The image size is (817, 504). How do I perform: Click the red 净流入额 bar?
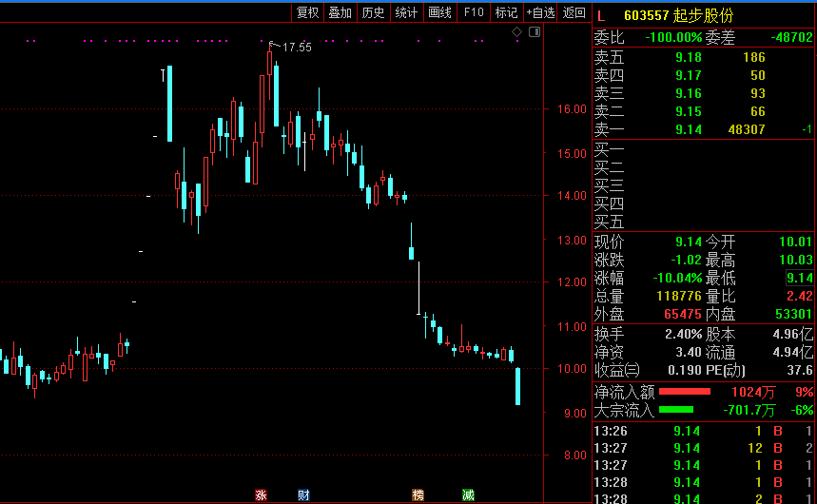[x=685, y=391]
